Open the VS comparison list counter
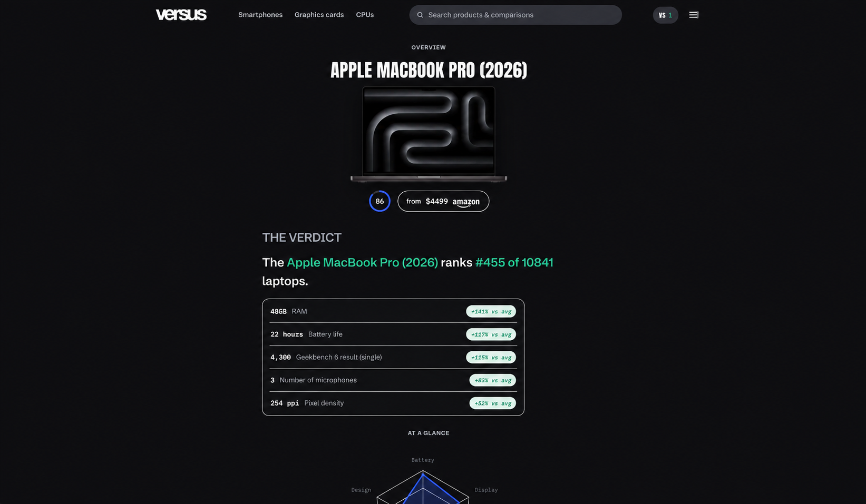 tap(665, 15)
